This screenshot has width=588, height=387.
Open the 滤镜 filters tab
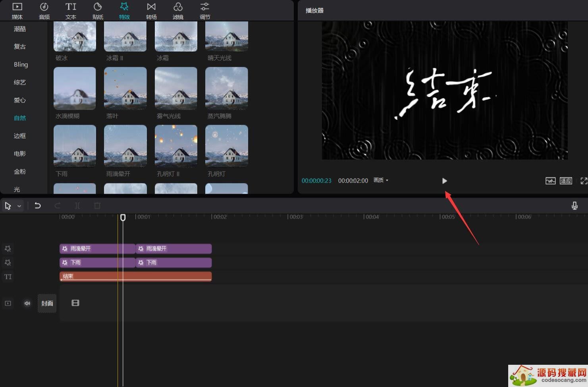point(178,11)
